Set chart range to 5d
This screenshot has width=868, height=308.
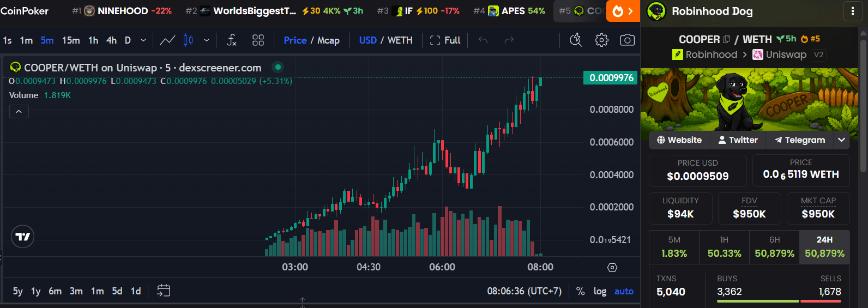[x=117, y=291]
